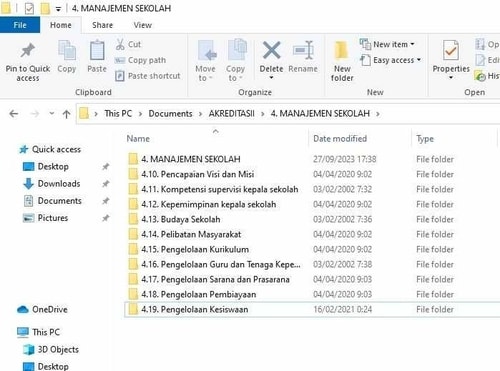Click the title bar new folder icon
Image resolution: width=500 pixels, height=371 pixels.
coord(45,8)
